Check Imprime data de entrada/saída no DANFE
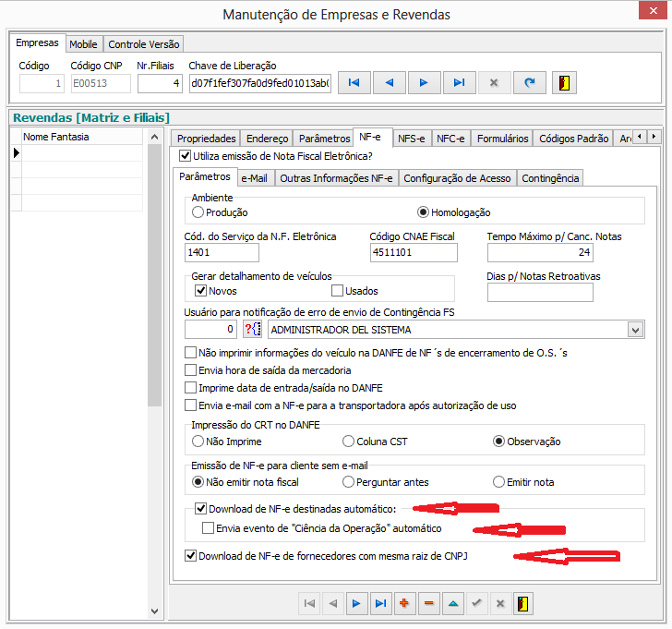672x629 pixels. coord(190,388)
